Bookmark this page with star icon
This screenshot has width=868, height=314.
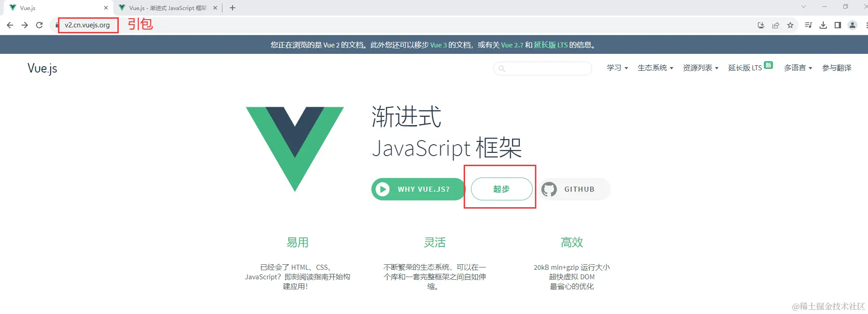(790, 25)
